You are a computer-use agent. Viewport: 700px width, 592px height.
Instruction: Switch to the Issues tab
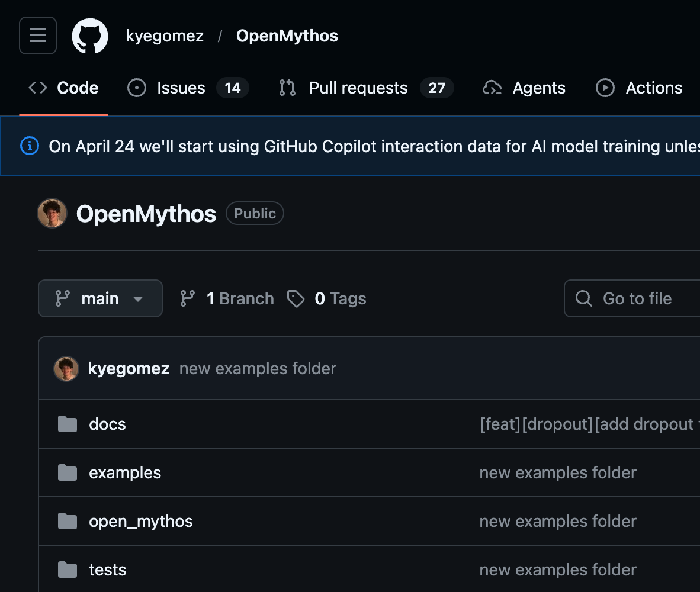188,88
